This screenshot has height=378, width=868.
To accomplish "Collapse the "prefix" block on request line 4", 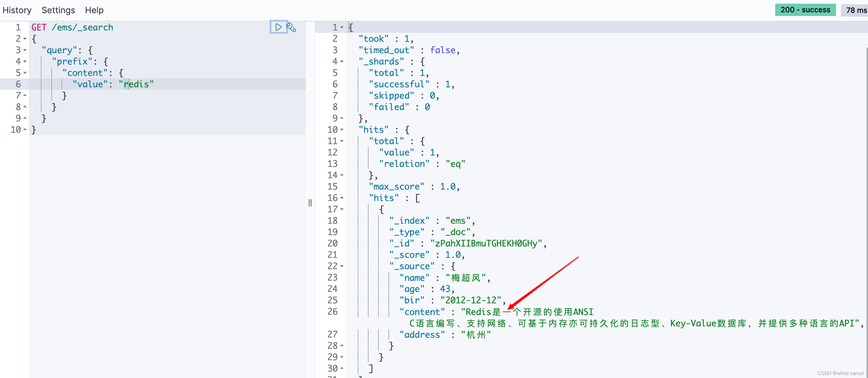I will pyautogui.click(x=25, y=61).
